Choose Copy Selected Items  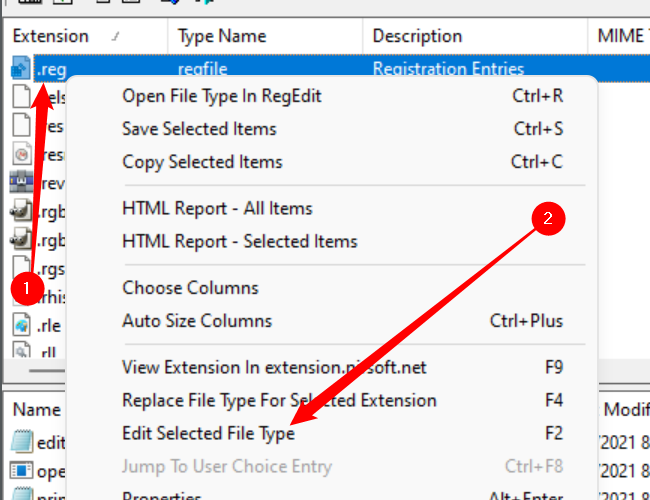[x=202, y=162]
